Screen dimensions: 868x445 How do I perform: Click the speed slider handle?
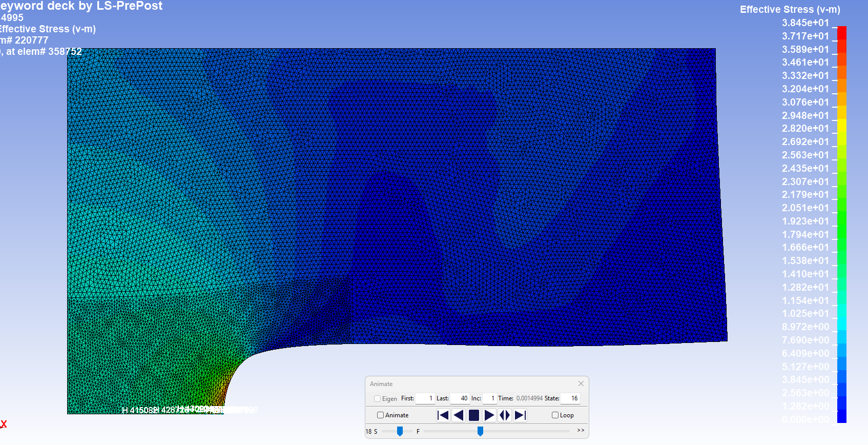[400, 432]
